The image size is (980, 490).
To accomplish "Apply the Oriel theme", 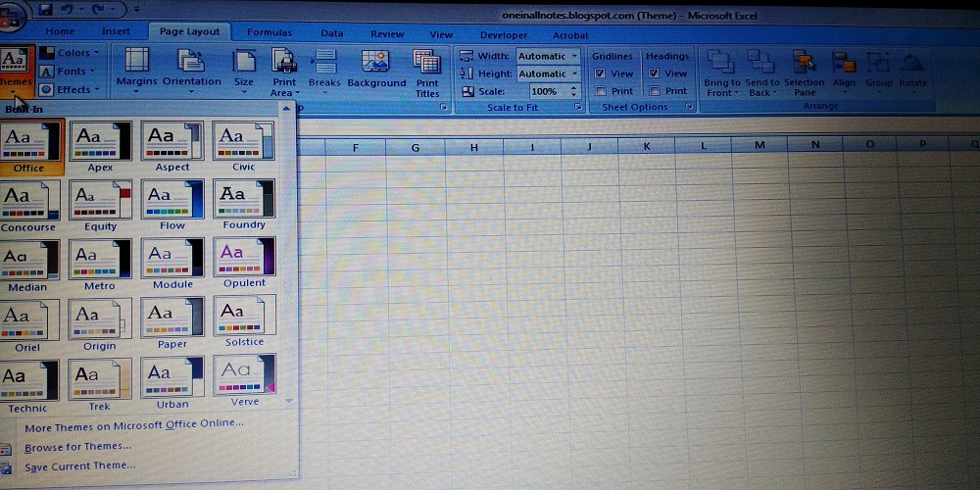I will (29, 325).
